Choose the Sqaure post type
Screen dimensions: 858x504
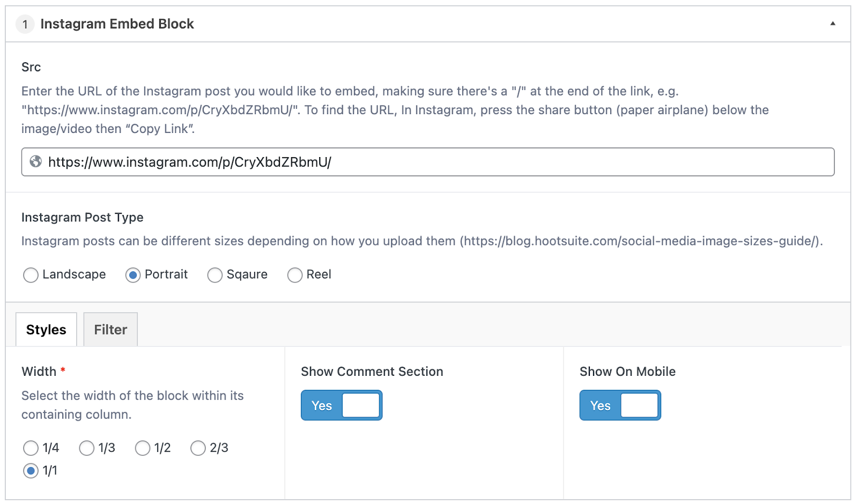[215, 275]
